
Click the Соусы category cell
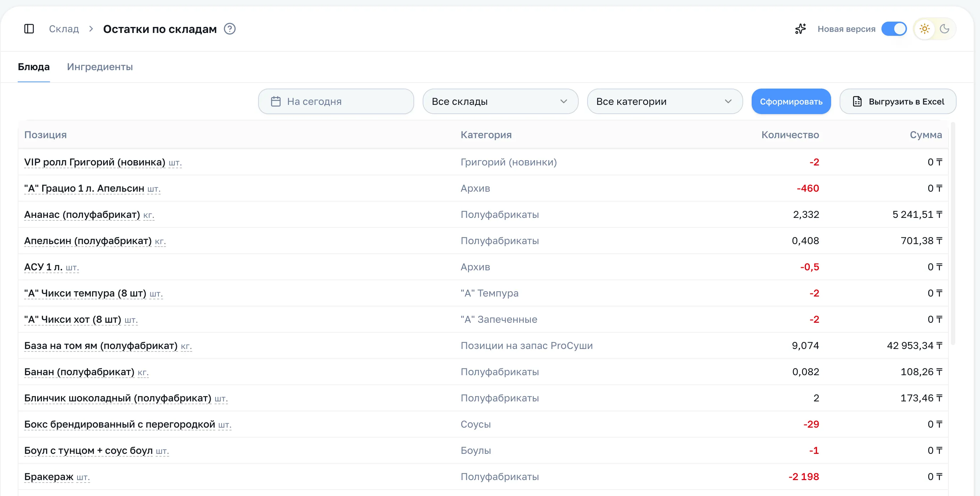pos(475,424)
